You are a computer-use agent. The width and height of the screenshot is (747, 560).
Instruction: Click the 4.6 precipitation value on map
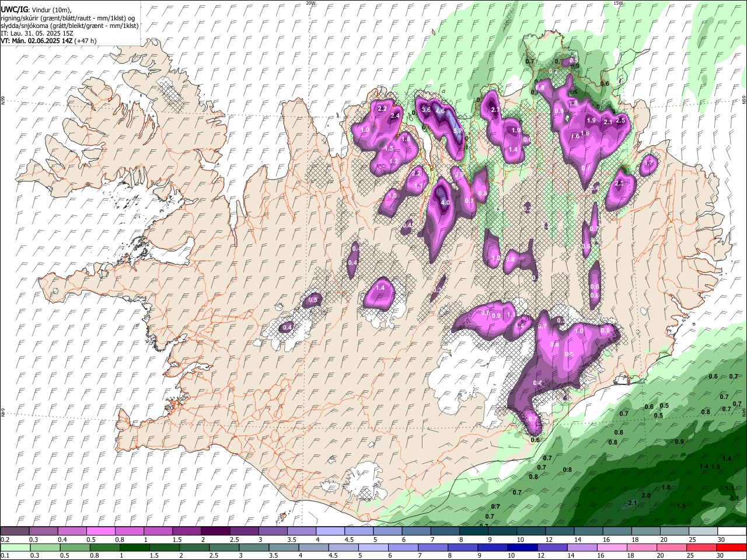440,111
